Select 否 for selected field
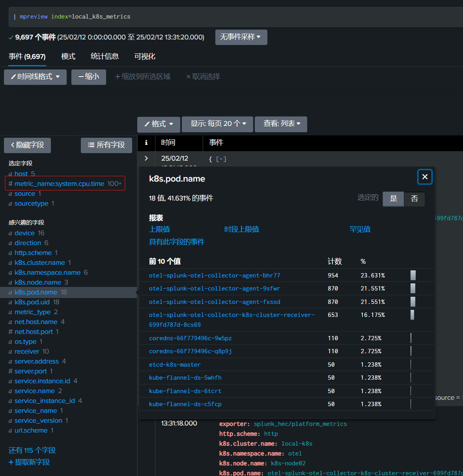Viewport: 463px width, 476px height. [414, 199]
